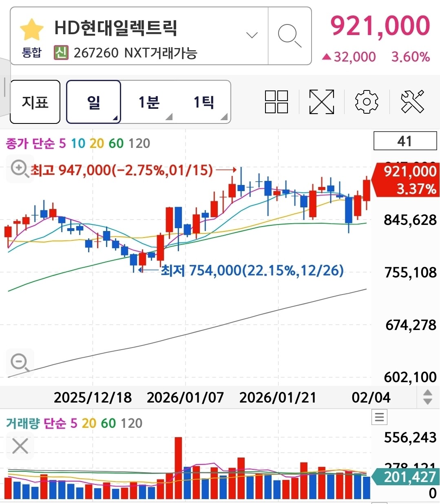
Task: Click the 통합 market label
Action: (x=31, y=53)
